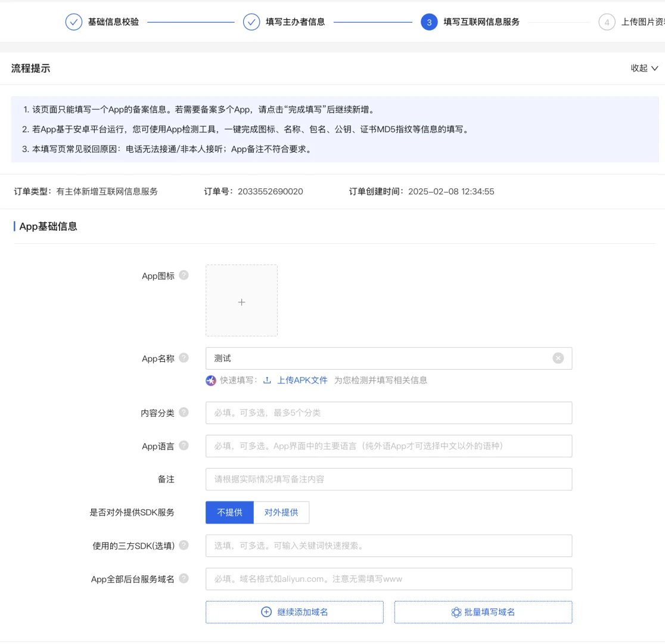
Task: Select 不提供 for SDK服务
Action: (229, 512)
